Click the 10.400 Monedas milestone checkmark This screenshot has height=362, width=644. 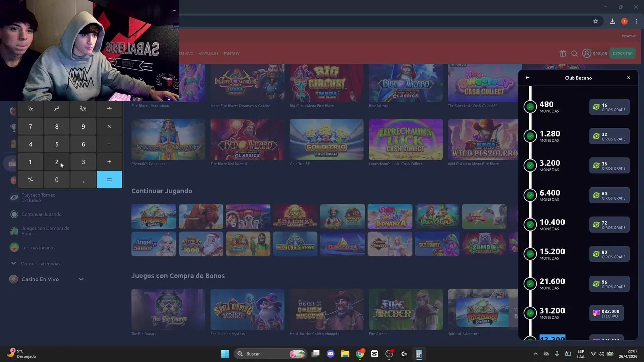[x=530, y=224]
